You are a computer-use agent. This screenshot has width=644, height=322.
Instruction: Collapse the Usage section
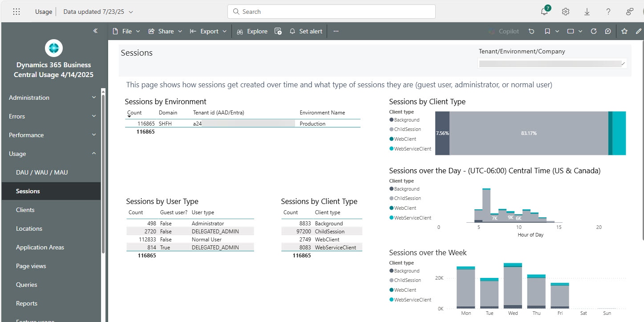click(x=52, y=154)
